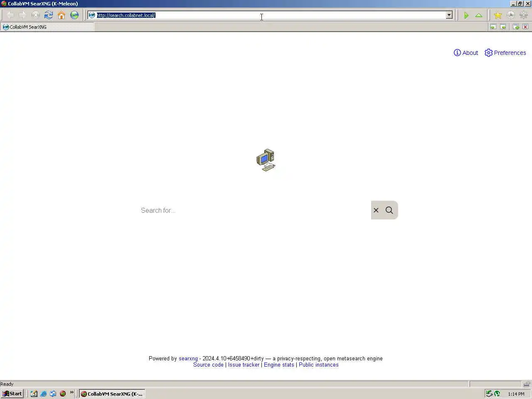Select the CollabVM SearXNG taskbar button
This screenshot has width=532, height=399.
click(112, 394)
